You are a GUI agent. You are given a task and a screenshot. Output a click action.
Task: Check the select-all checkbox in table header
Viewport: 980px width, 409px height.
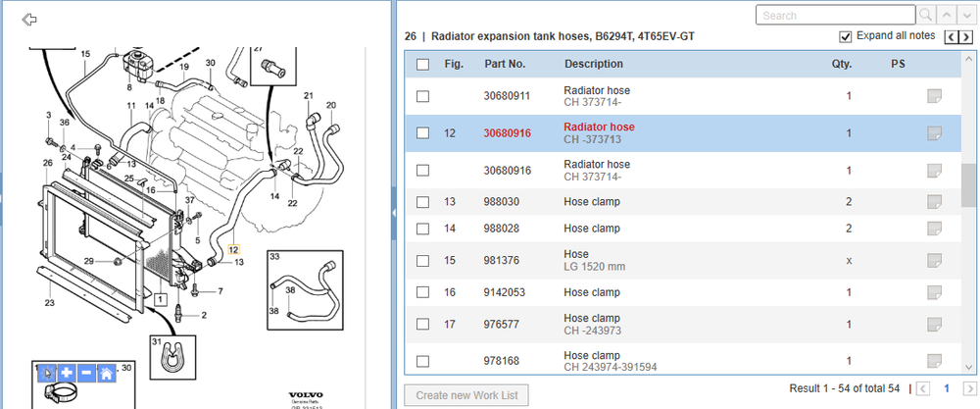[422, 65]
